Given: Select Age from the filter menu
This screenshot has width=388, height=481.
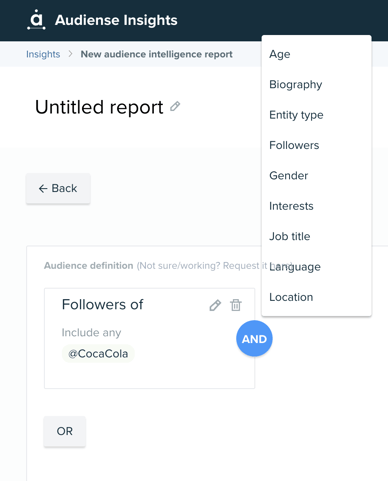Looking at the screenshot, I should pyautogui.click(x=316, y=54).
